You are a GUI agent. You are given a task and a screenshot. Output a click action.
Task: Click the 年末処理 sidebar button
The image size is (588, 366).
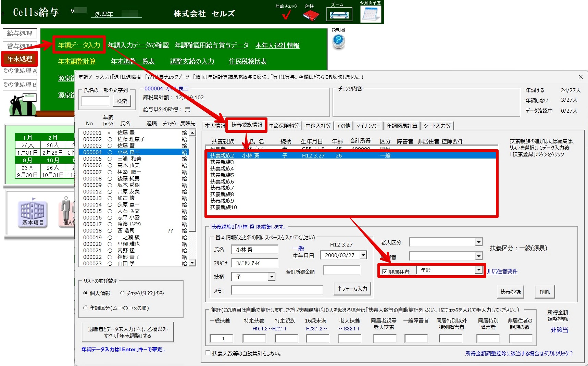pyautogui.click(x=20, y=59)
